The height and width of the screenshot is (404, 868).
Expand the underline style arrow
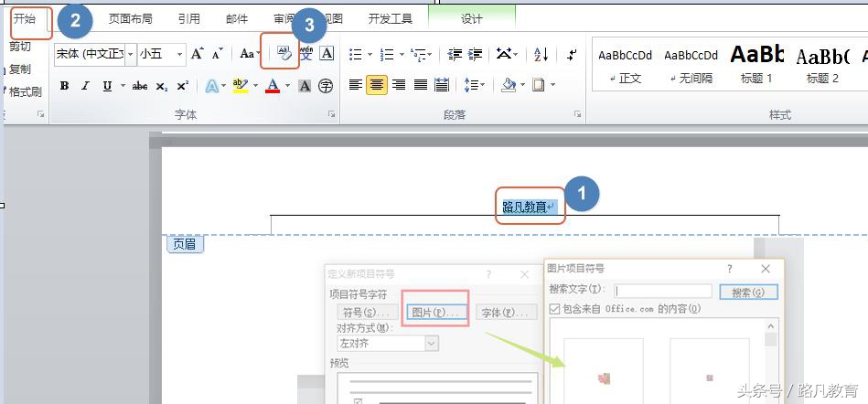(x=123, y=86)
